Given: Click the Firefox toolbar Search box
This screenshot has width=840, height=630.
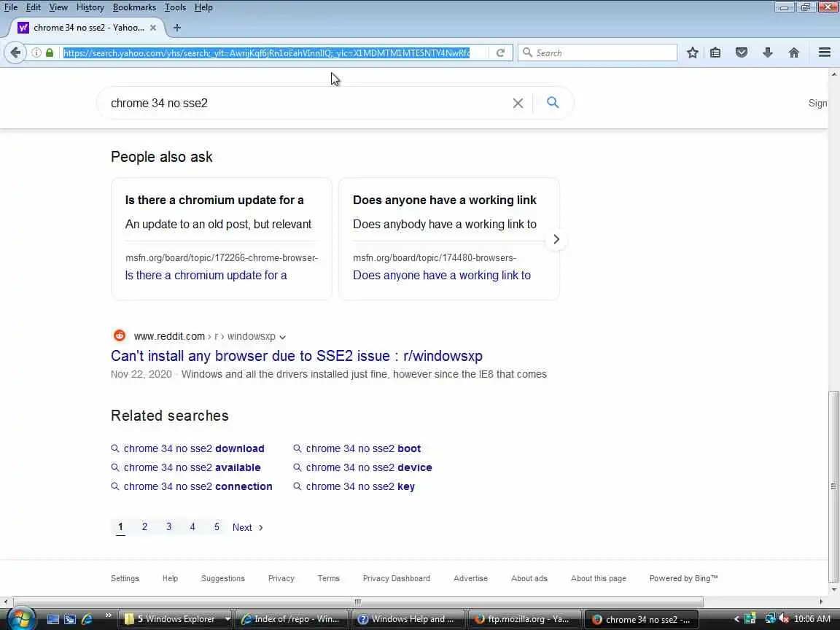Looking at the screenshot, I should click(x=597, y=52).
